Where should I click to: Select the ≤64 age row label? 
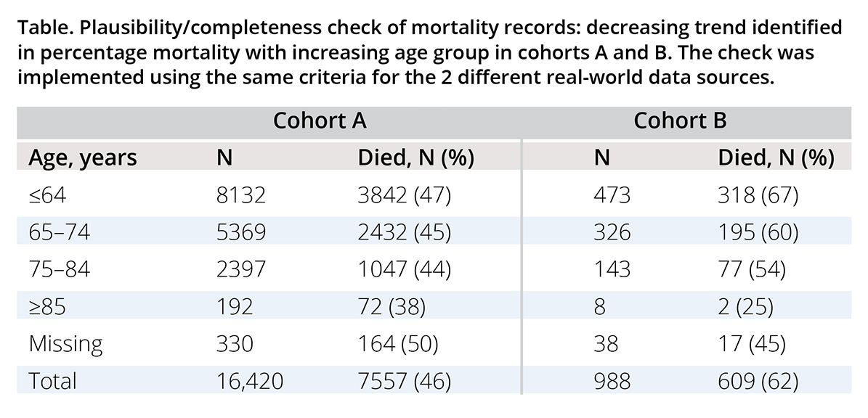tap(47, 195)
